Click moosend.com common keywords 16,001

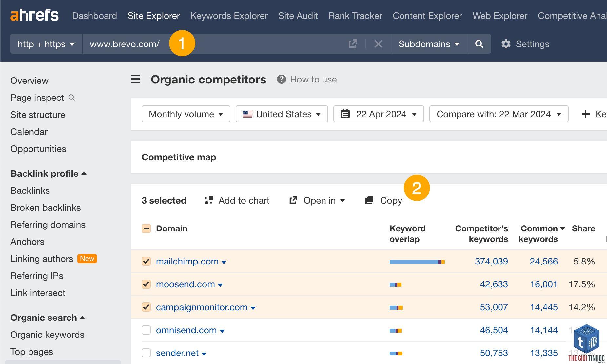pyautogui.click(x=544, y=284)
